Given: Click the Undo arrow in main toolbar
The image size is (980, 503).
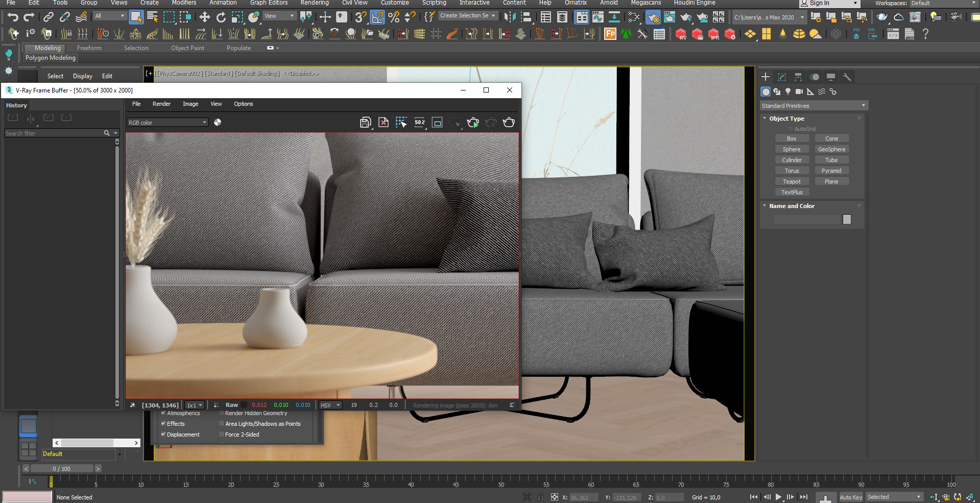Looking at the screenshot, I should coord(13,17).
